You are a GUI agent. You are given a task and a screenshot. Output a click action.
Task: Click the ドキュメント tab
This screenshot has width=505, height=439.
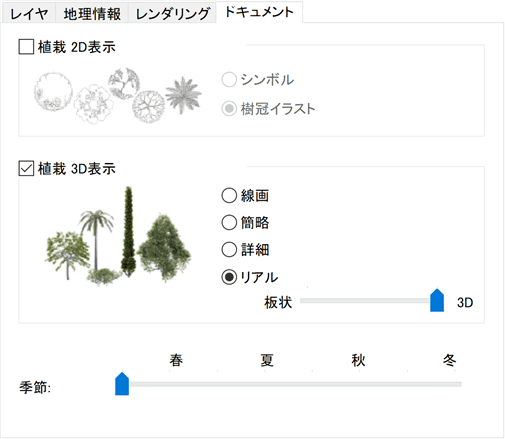259,12
